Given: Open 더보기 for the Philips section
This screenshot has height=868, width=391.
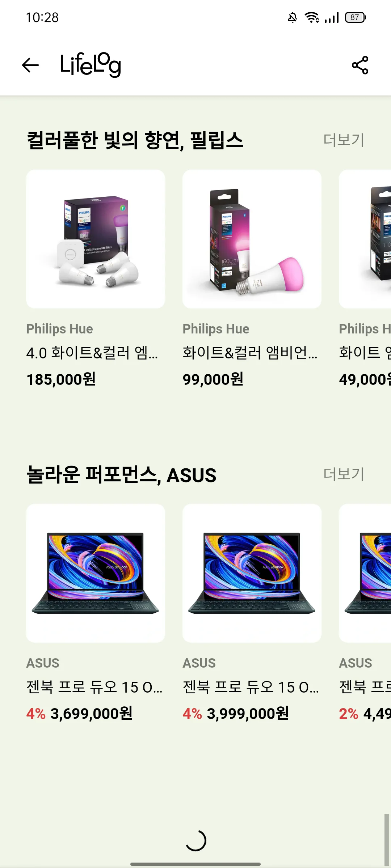Looking at the screenshot, I should [x=344, y=140].
